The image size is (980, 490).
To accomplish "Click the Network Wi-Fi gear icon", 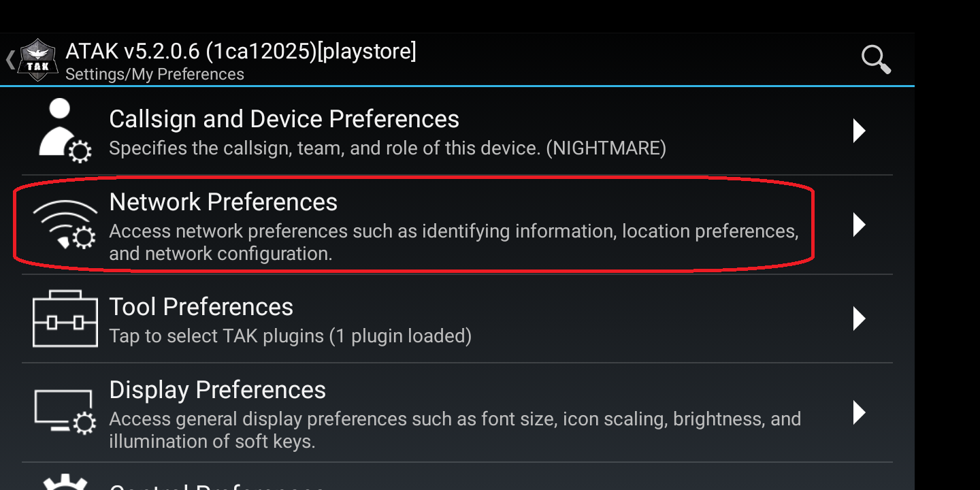I will (x=65, y=225).
